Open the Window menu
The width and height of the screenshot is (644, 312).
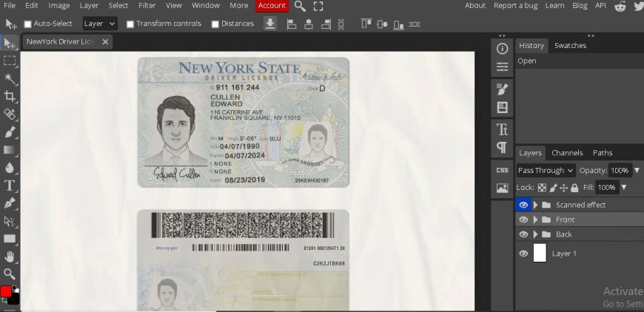tap(206, 6)
